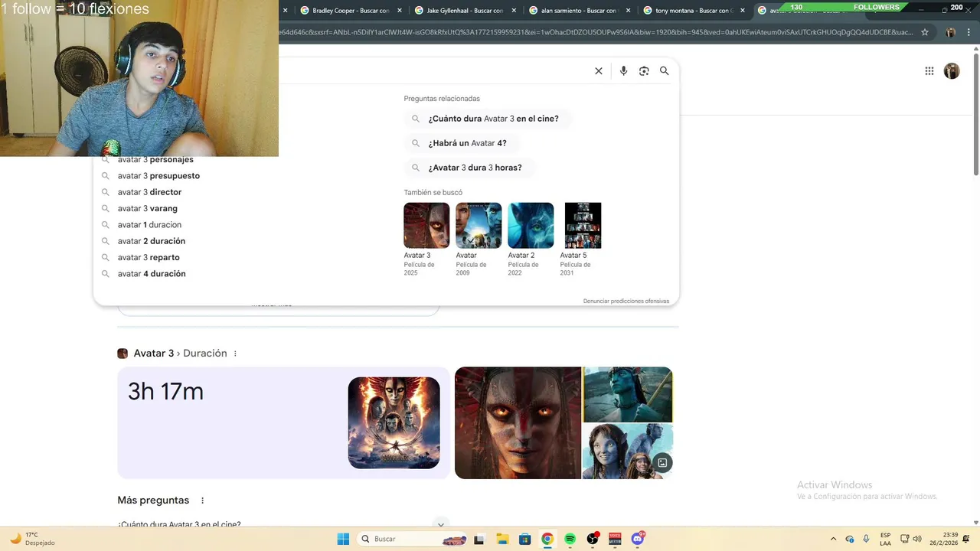Open OBS Studio from the taskbar

click(593, 539)
